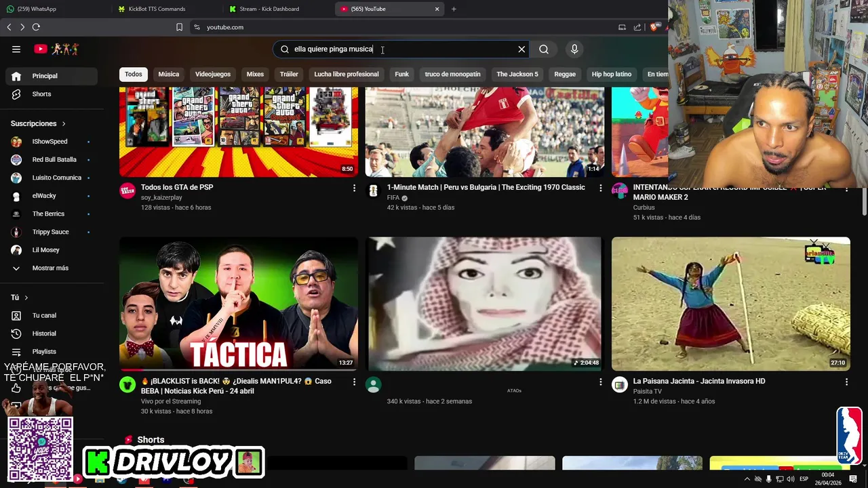This screenshot has width=868, height=488.
Task: Open soy_kaizerplay channel avatar
Action: 127,190
